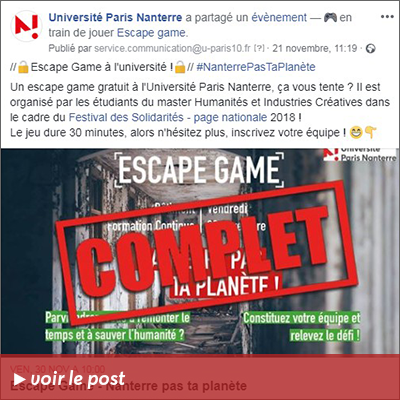Click the public globe visibility icon
The image size is (400, 400).
tap(370, 49)
